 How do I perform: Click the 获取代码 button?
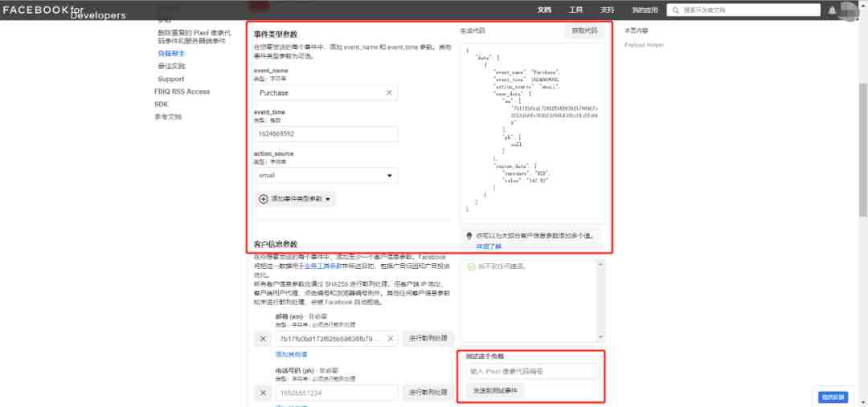coord(584,31)
